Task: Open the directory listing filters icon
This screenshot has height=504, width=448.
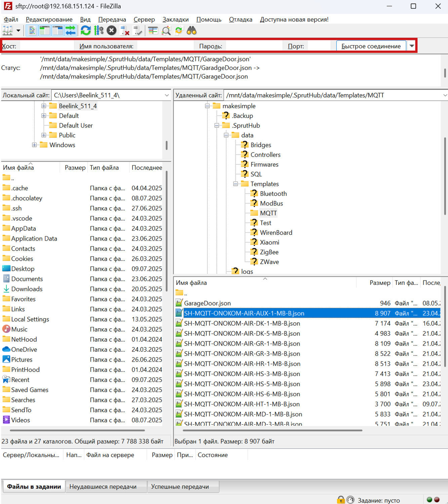Action: coord(153,31)
